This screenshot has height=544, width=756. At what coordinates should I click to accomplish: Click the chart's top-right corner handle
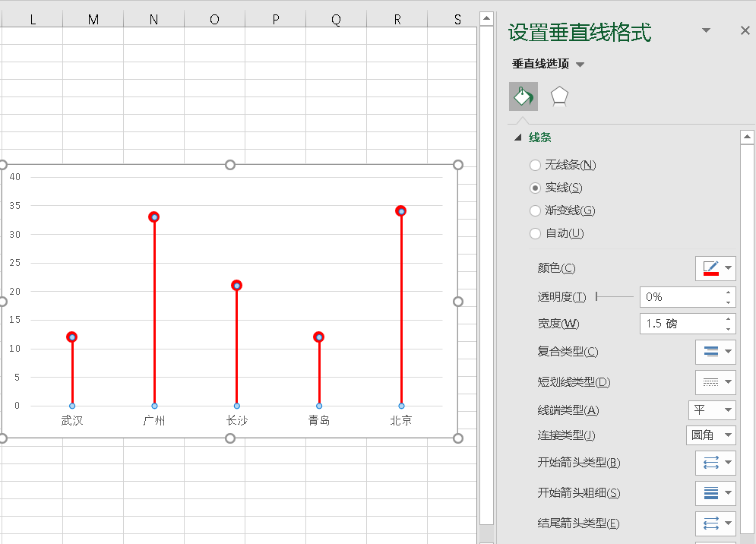tap(458, 165)
